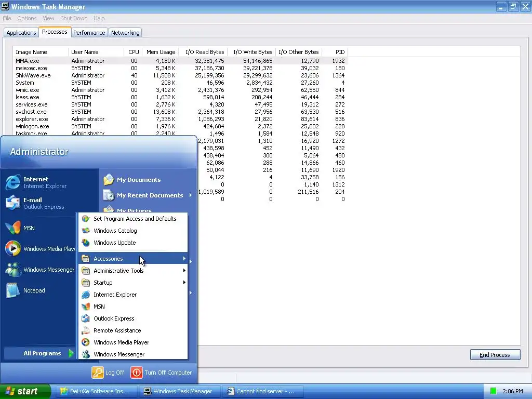Launch Windows Update from All Programs
The image size is (532, 399).
133,243
